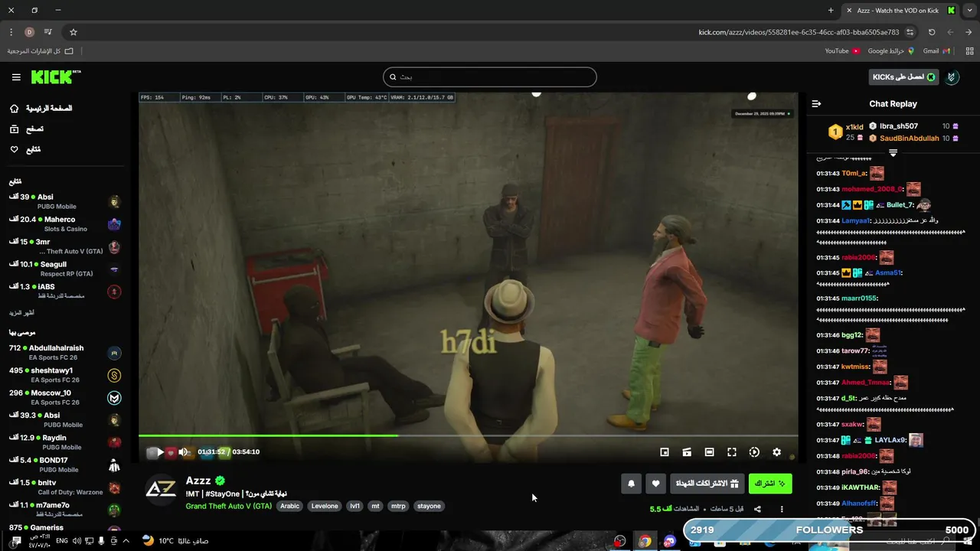Select the mtrp tag
980x551 pixels.
[398, 506]
